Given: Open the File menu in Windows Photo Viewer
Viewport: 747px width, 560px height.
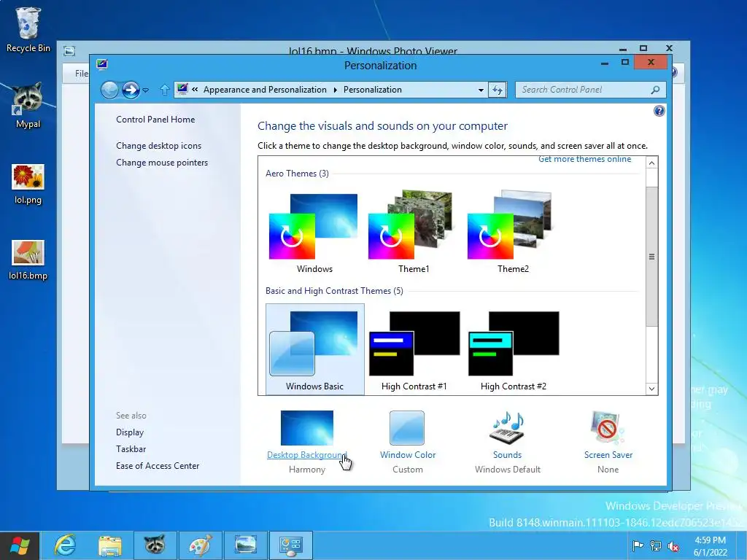Looking at the screenshot, I should (x=82, y=74).
